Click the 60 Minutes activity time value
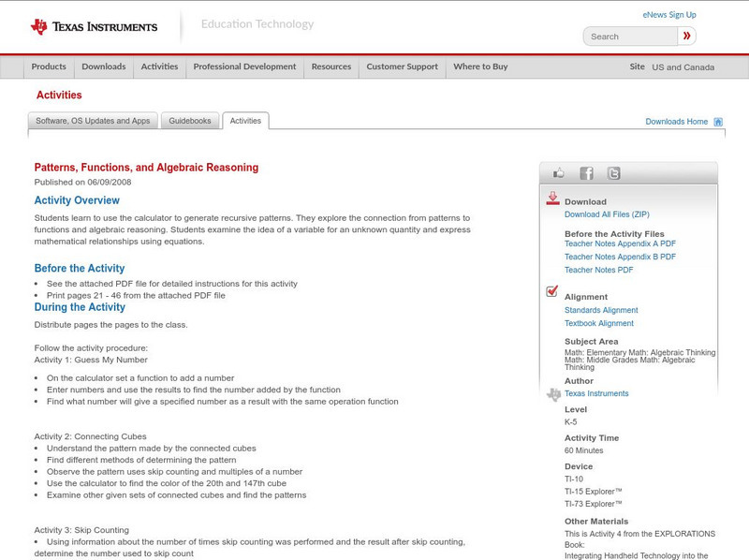This screenshot has width=749, height=560. pyautogui.click(x=583, y=450)
